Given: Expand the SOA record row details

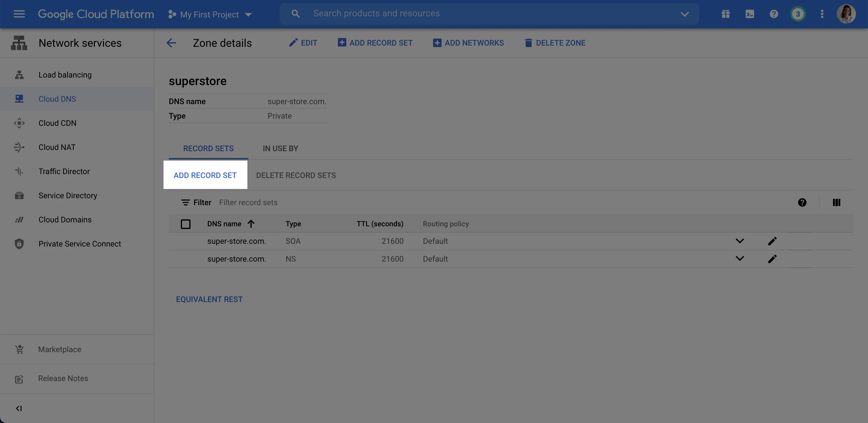Looking at the screenshot, I should [x=740, y=241].
